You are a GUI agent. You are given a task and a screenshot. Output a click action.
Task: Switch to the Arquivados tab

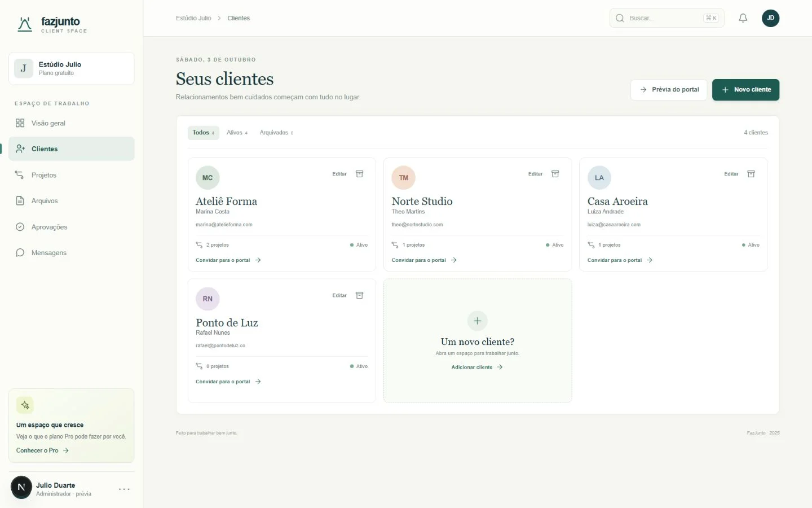tap(276, 133)
